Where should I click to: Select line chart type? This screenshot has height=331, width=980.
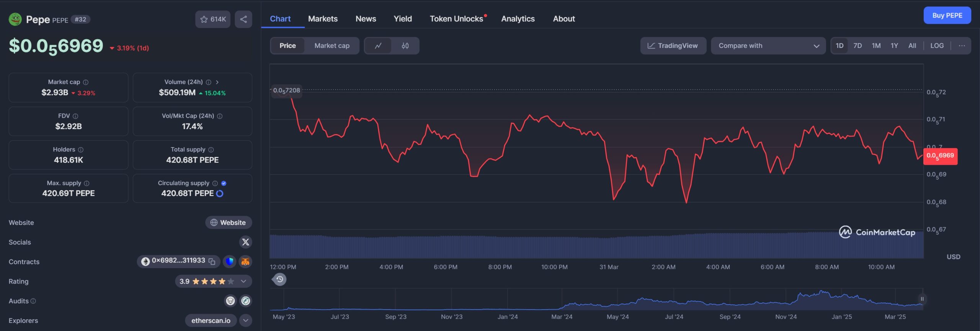click(378, 46)
